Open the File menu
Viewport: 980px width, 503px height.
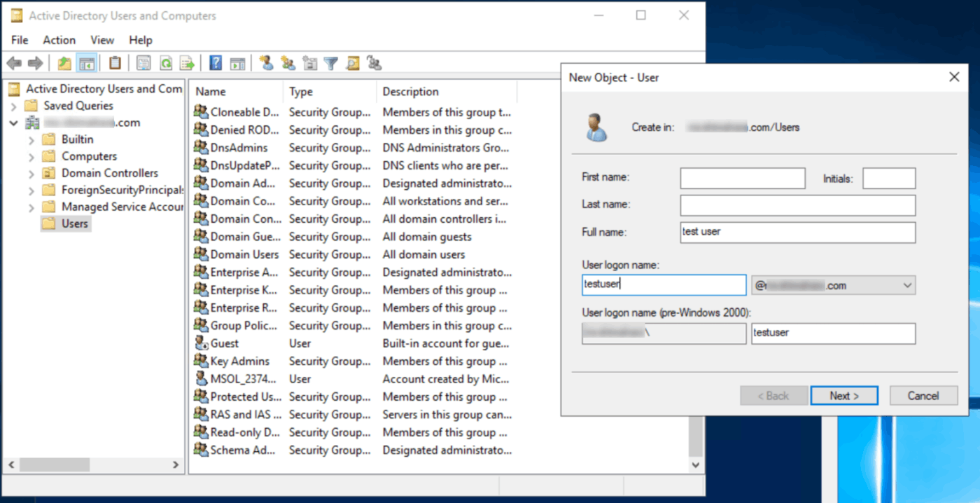tap(20, 40)
